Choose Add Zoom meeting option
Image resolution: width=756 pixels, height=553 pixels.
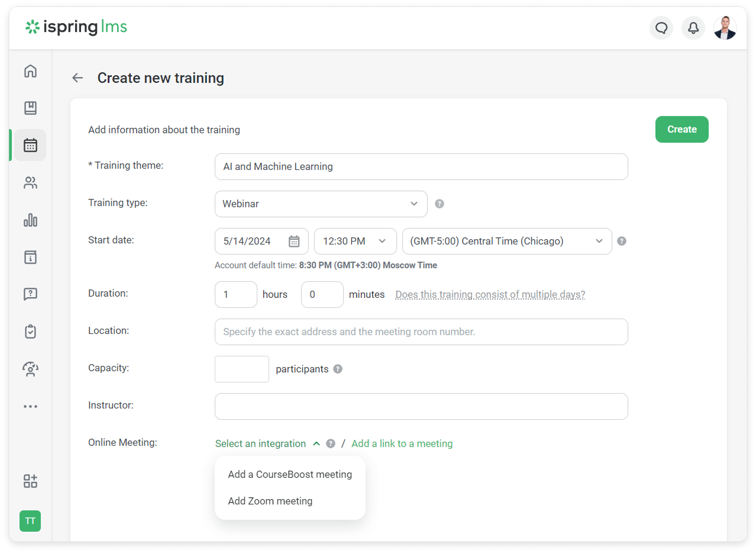point(270,501)
